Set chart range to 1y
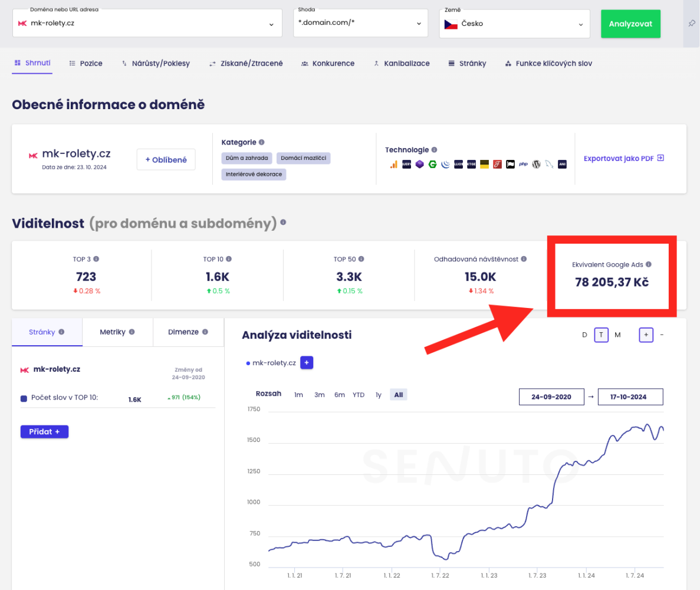The image size is (700, 590). tap(379, 395)
